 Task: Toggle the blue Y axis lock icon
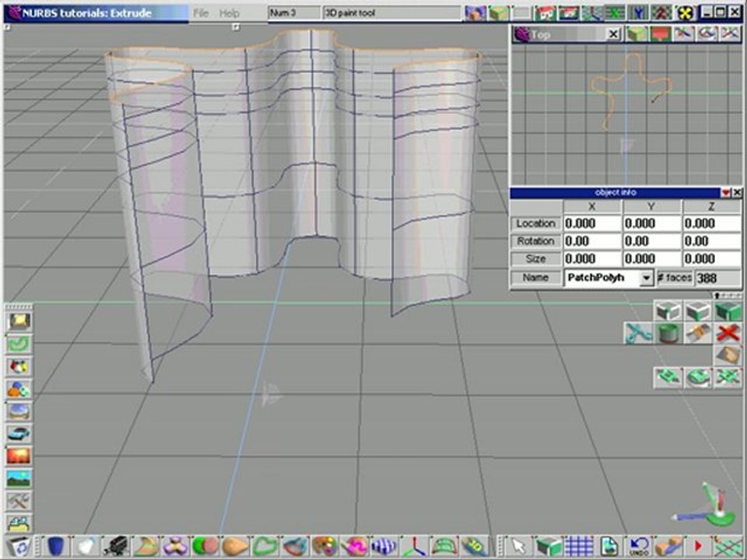pos(638,13)
